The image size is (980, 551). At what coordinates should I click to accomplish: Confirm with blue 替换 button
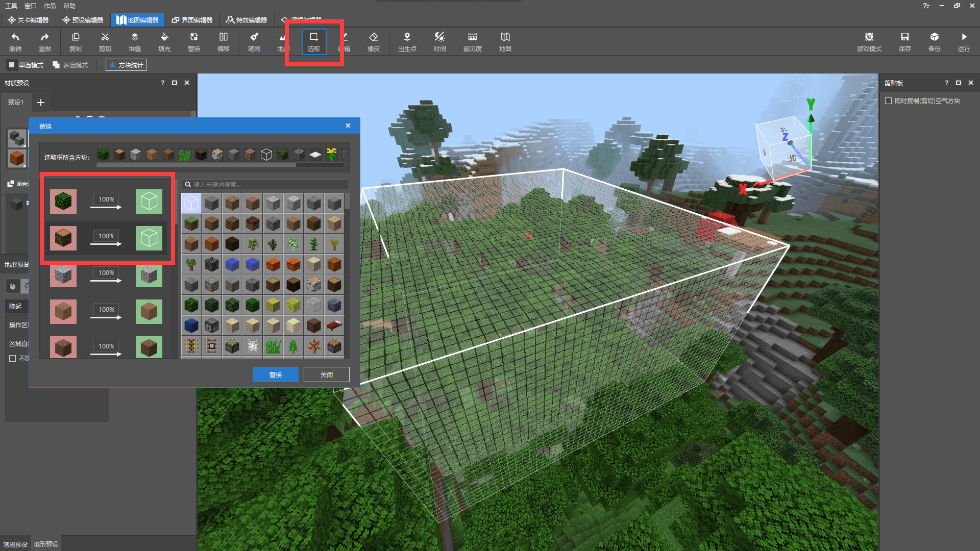[x=276, y=374]
